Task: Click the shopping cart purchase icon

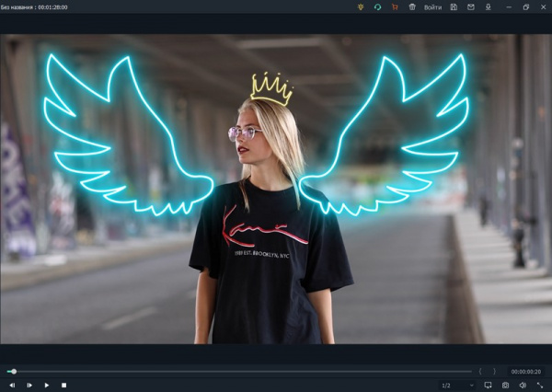Action: tap(394, 7)
